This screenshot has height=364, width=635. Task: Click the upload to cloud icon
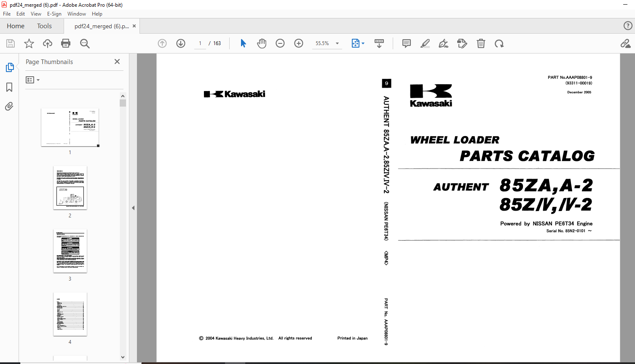click(48, 43)
